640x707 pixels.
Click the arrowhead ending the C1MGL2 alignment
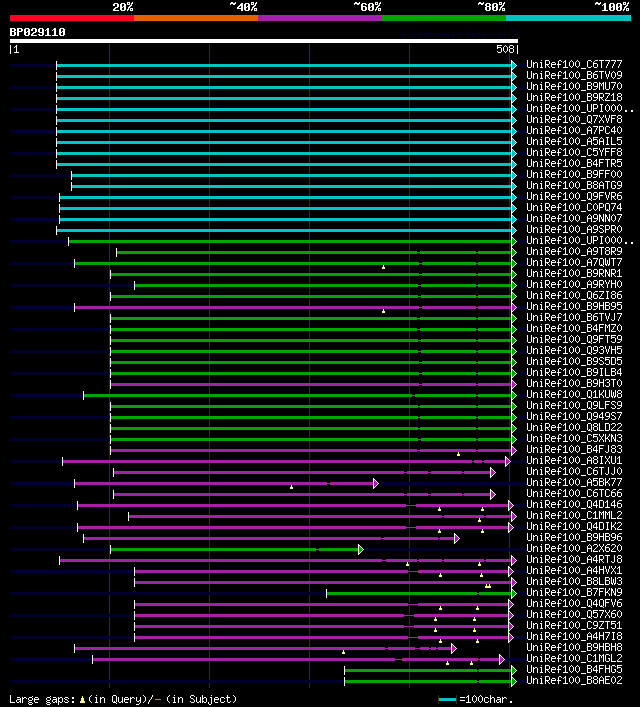point(502,660)
